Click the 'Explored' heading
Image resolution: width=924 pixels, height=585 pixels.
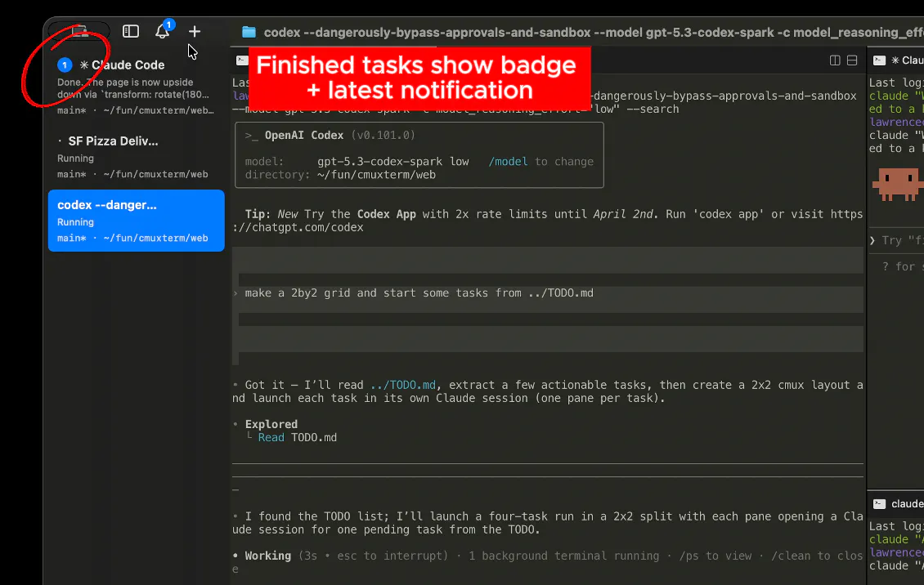(271, 424)
